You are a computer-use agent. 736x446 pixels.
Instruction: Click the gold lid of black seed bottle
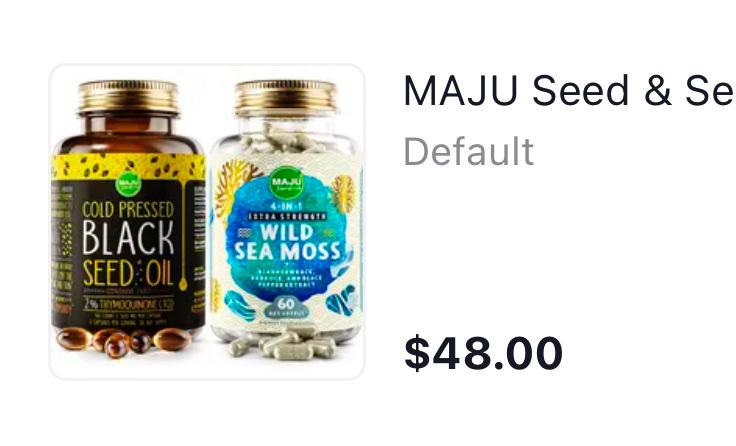tap(128, 98)
